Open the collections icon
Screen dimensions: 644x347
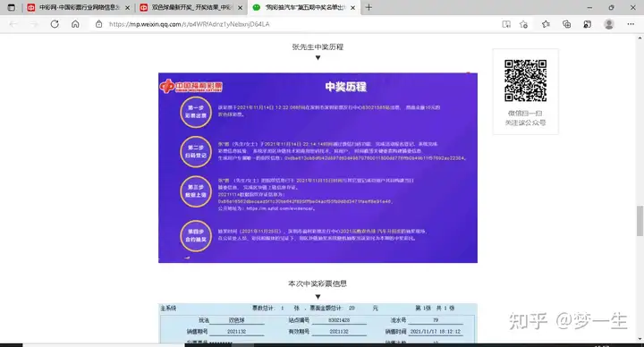(x=566, y=24)
